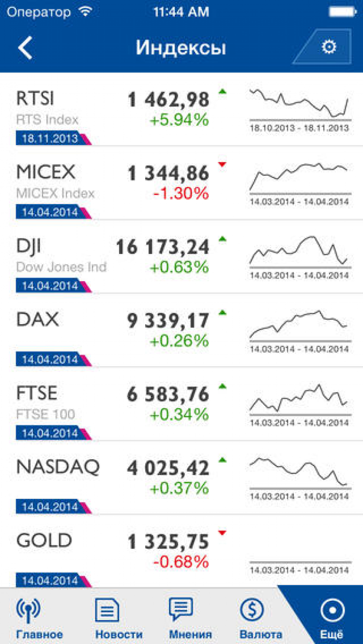Open the Dow Jones mini chart
The height and width of the screenshot is (644, 363).
[299, 252]
